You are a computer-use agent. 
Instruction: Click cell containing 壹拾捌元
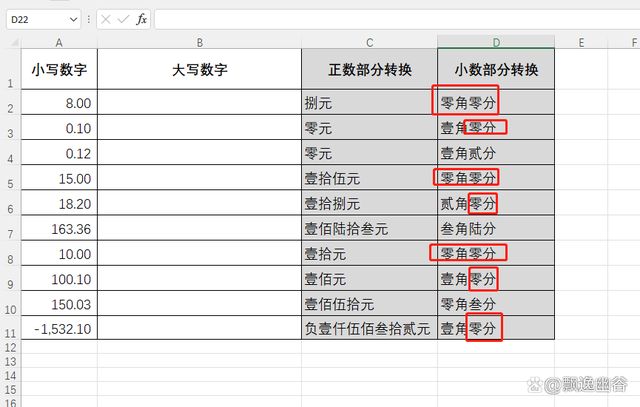370,203
